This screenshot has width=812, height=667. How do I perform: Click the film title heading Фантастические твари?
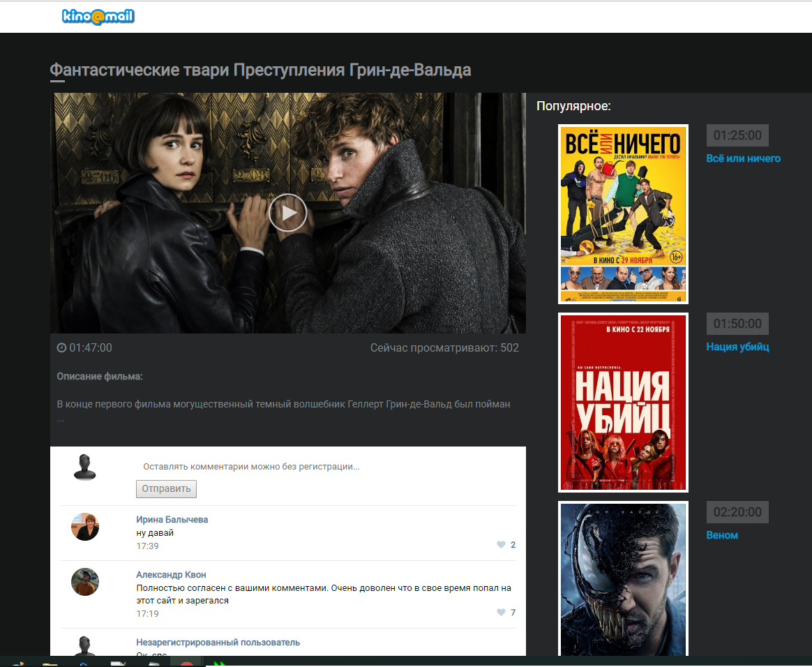point(260,70)
